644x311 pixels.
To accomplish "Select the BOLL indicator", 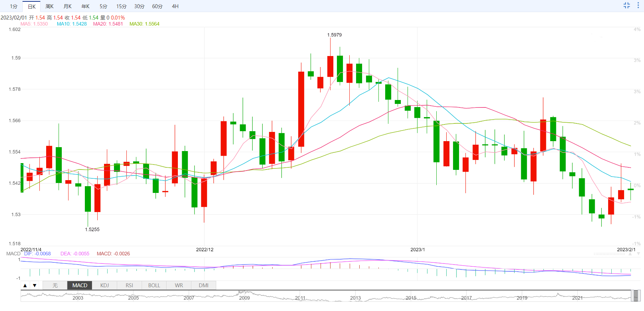I will 154,285.
